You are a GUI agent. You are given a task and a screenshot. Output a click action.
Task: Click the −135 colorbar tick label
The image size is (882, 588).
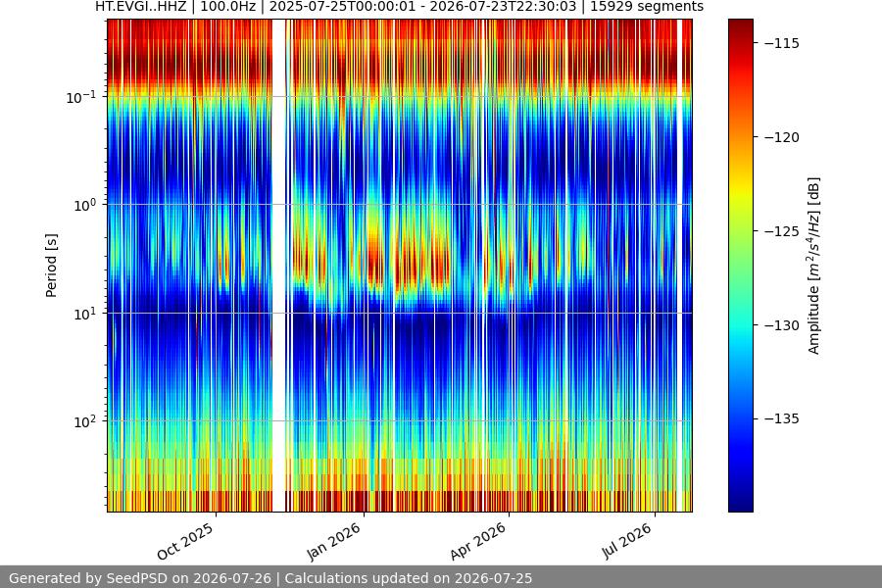(782, 418)
